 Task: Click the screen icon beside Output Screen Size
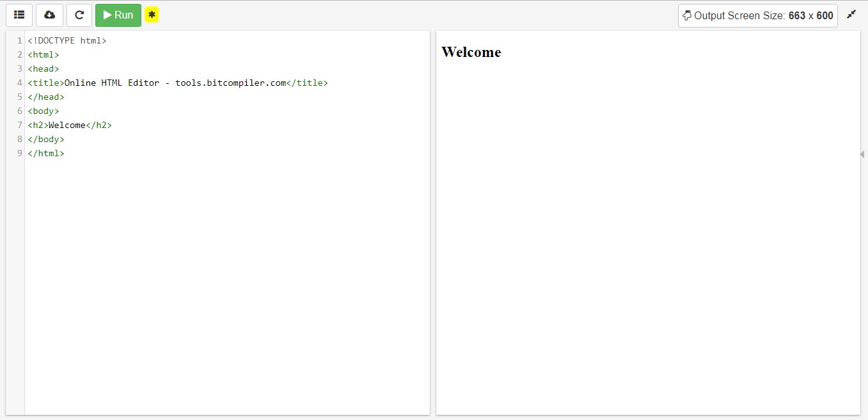tap(688, 15)
